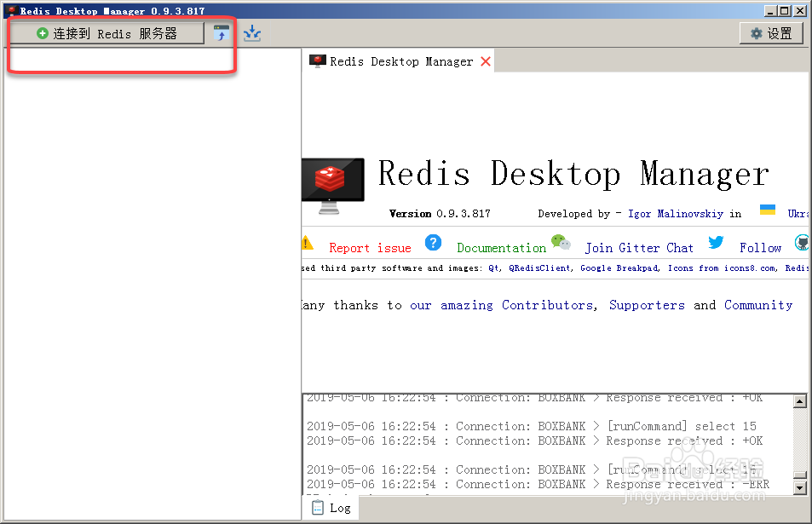Open the Join Gitter Chat link
This screenshot has width=812, height=524.
[639, 247]
